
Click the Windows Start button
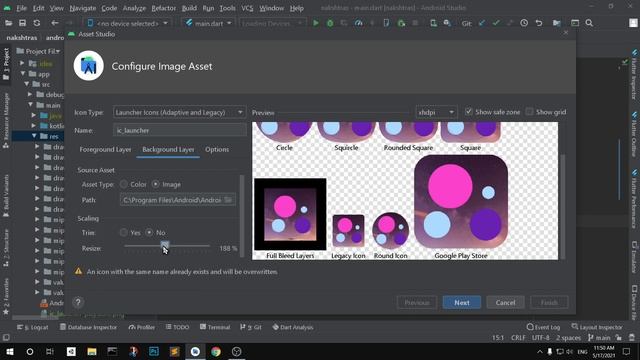click(x=9, y=351)
